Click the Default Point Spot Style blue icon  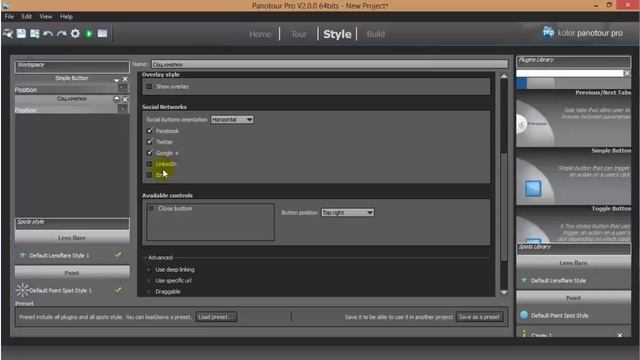click(524, 315)
